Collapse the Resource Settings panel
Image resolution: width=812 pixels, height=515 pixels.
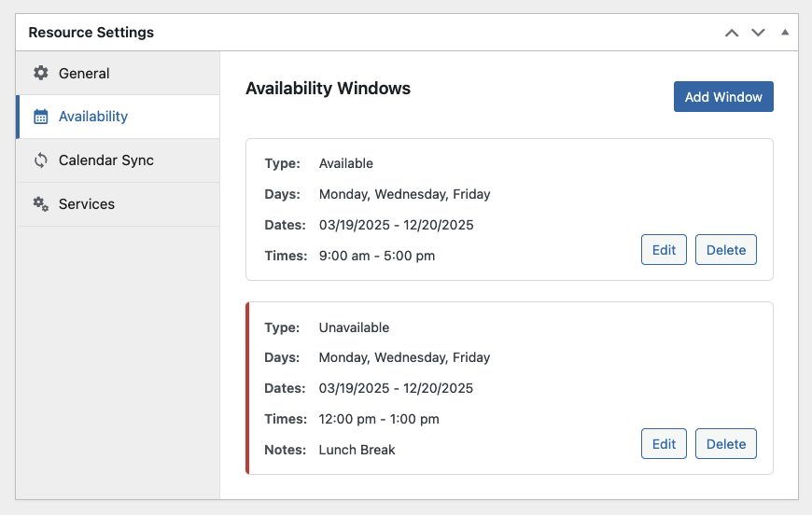pos(785,32)
